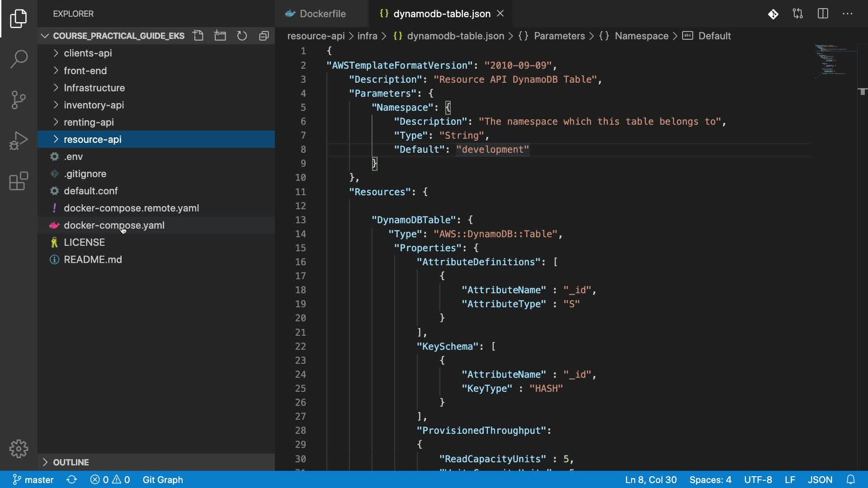Switch to the Dockerfile tab
The width and height of the screenshot is (868, 488).
point(322,14)
